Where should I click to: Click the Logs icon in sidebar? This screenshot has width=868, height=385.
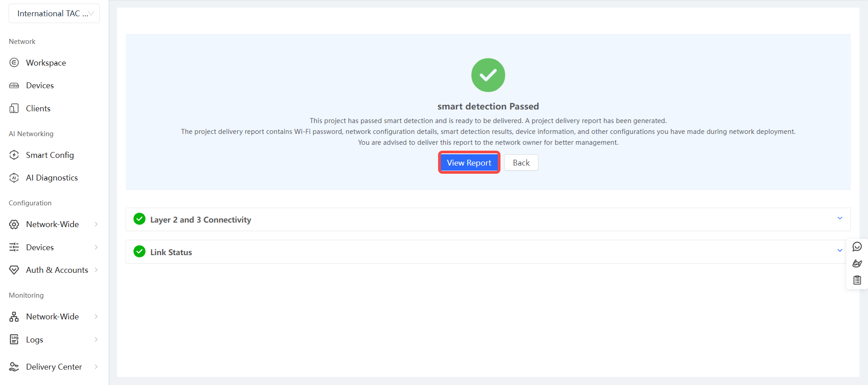click(x=14, y=339)
